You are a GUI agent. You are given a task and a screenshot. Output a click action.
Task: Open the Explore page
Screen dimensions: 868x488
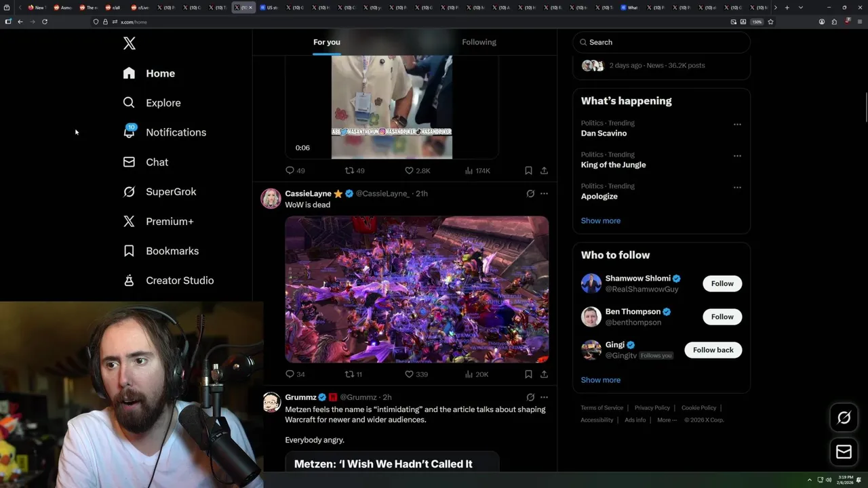click(x=152, y=103)
